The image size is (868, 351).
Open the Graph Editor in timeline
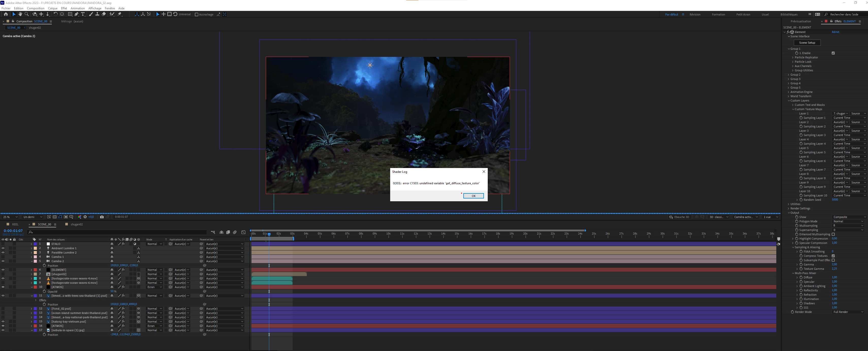click(243, 232)
